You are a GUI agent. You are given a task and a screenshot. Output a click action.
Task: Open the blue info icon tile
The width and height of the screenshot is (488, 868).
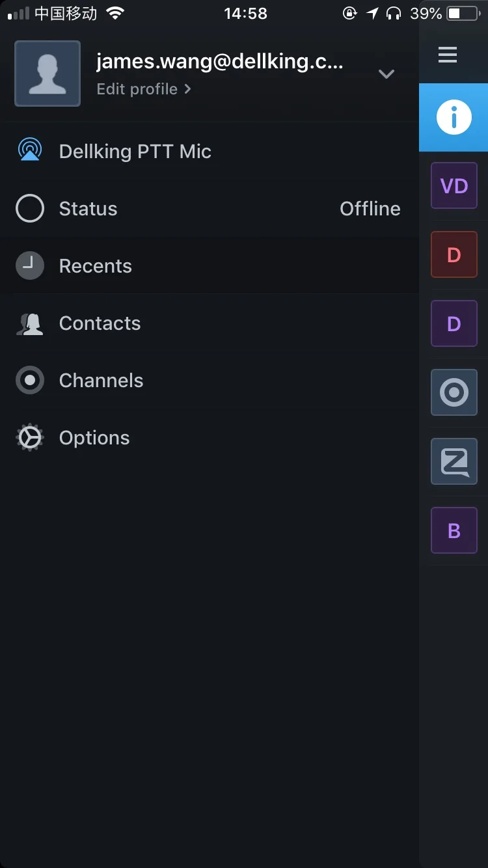(454, 118)
